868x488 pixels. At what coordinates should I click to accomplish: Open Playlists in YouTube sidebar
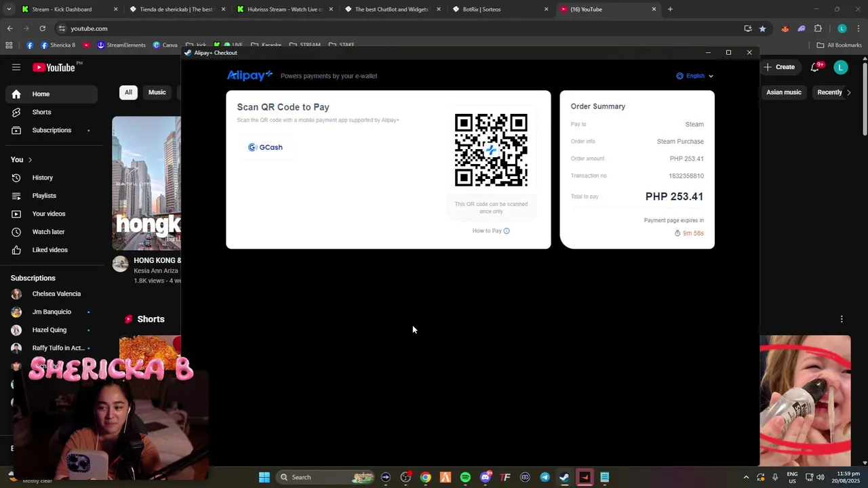(x=52, y=196)
